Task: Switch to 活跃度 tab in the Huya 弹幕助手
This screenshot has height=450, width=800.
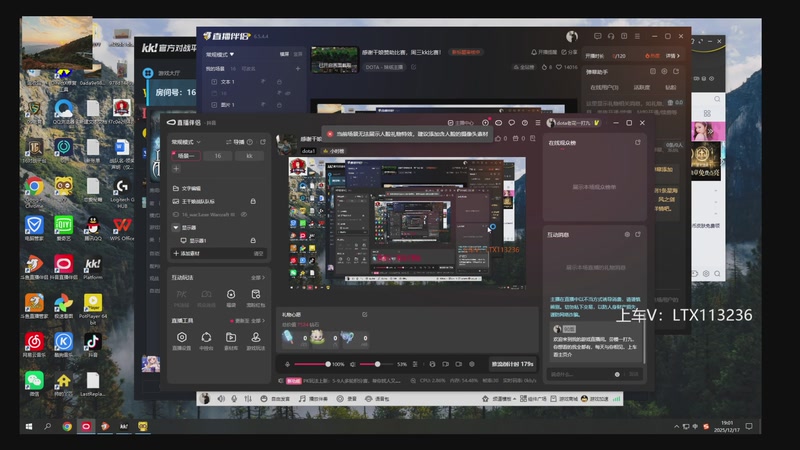Action: click(642, 87)
